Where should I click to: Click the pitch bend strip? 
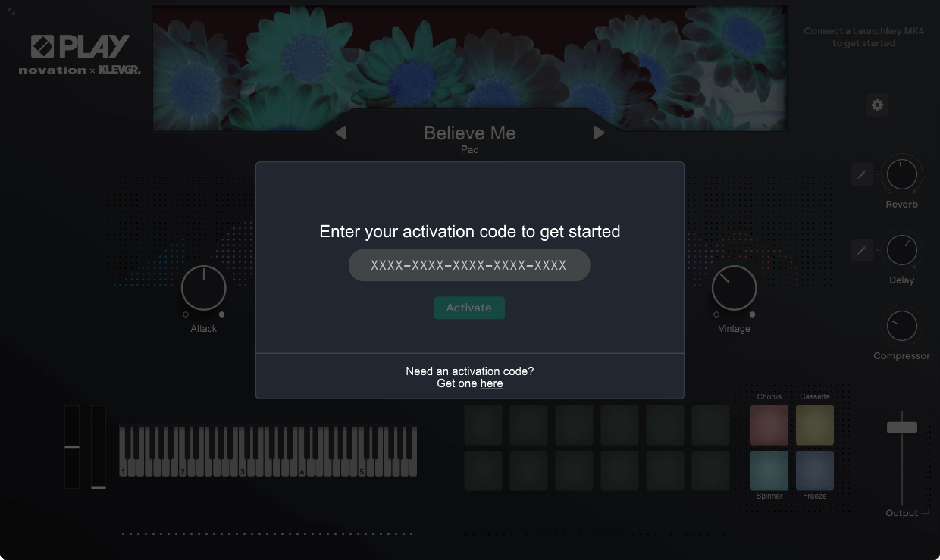(x=72, y=447)
